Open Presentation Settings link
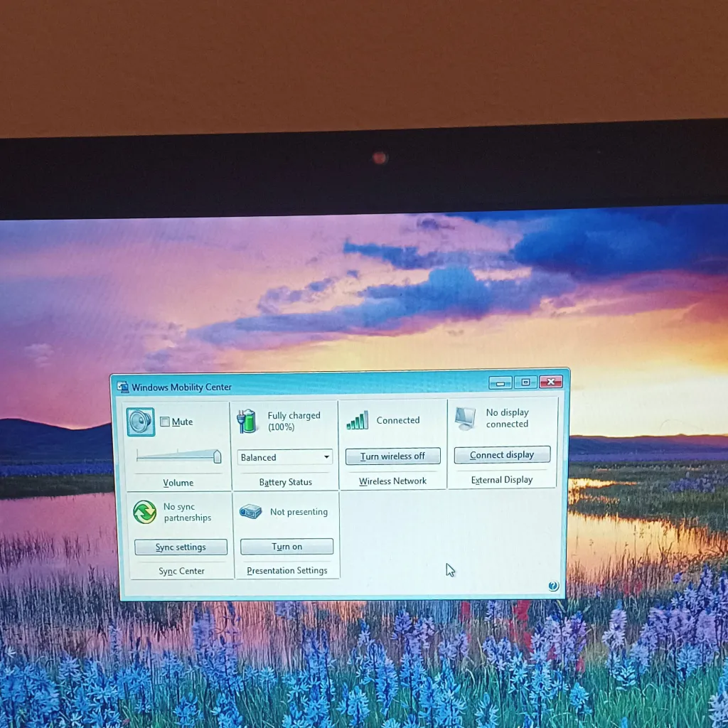728x728 pixels. coord(287,570)
